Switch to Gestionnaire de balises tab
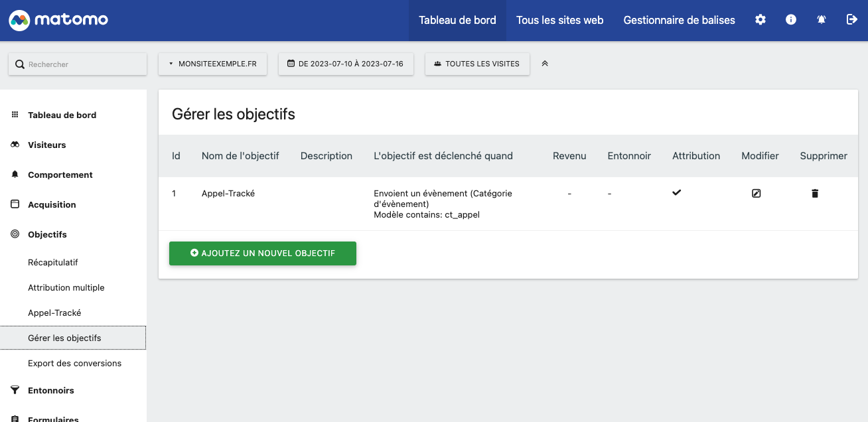Screen dimensions: 868x422 coord(680,20)
